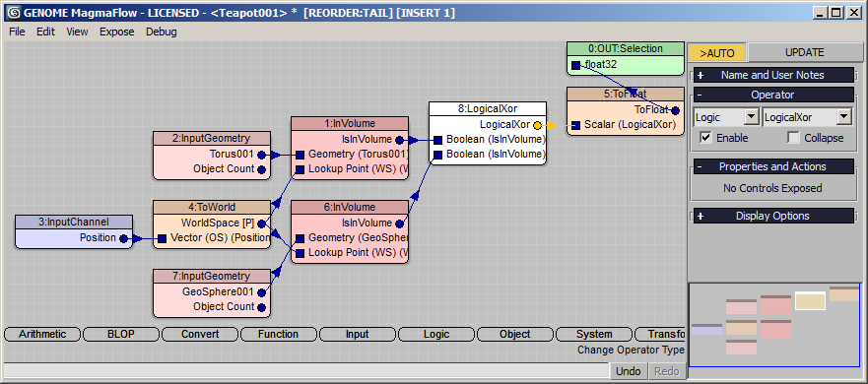Select the 5:ToFloat node header

point(626,94)
